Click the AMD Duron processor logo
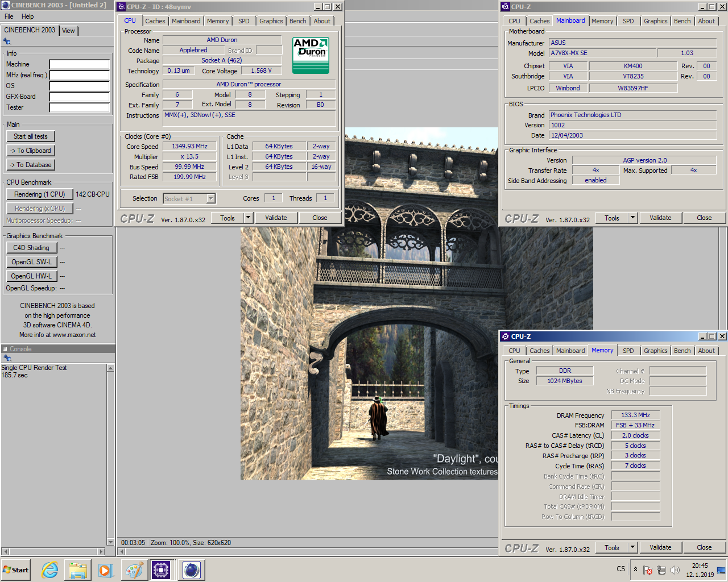 (311, 55)
